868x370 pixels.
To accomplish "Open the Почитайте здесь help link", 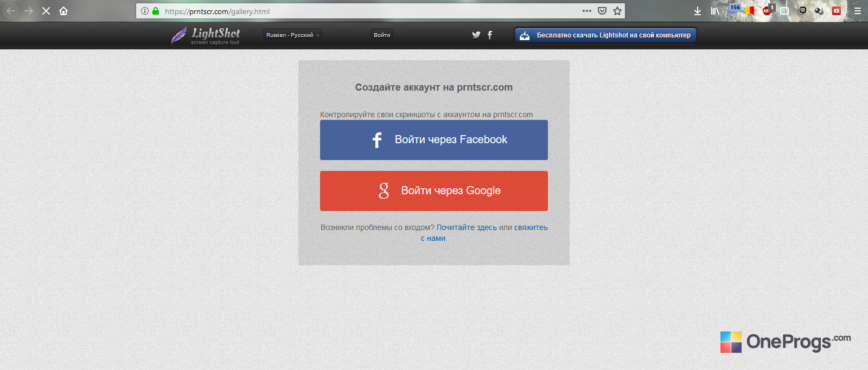I will (467, 227).
